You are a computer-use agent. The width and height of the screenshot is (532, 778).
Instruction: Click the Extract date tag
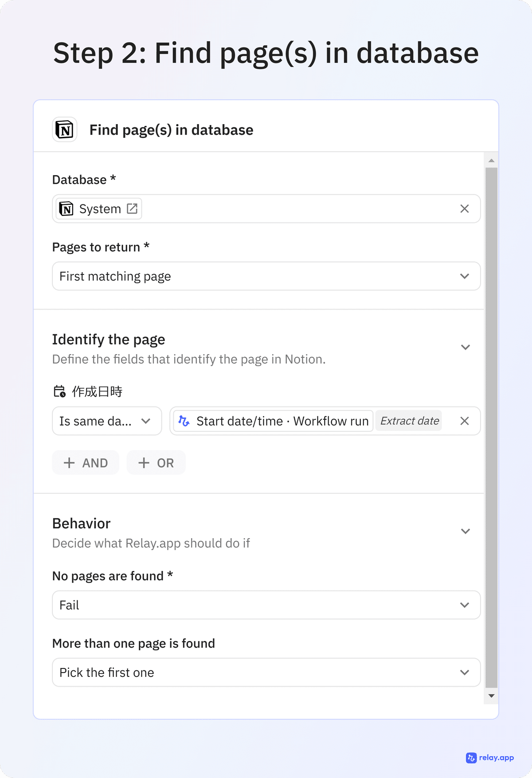point(409,421)
